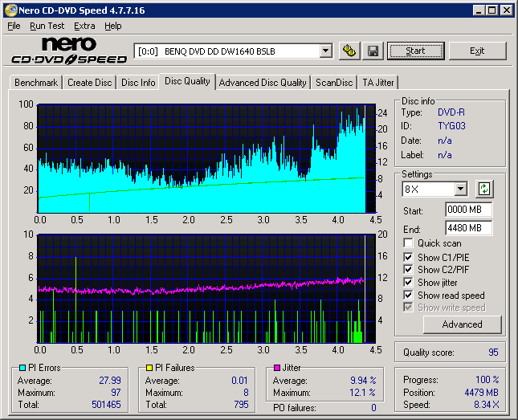Enable the Quick scan checkbox
This screenshot has height=420, width=518.
(409, 243)
